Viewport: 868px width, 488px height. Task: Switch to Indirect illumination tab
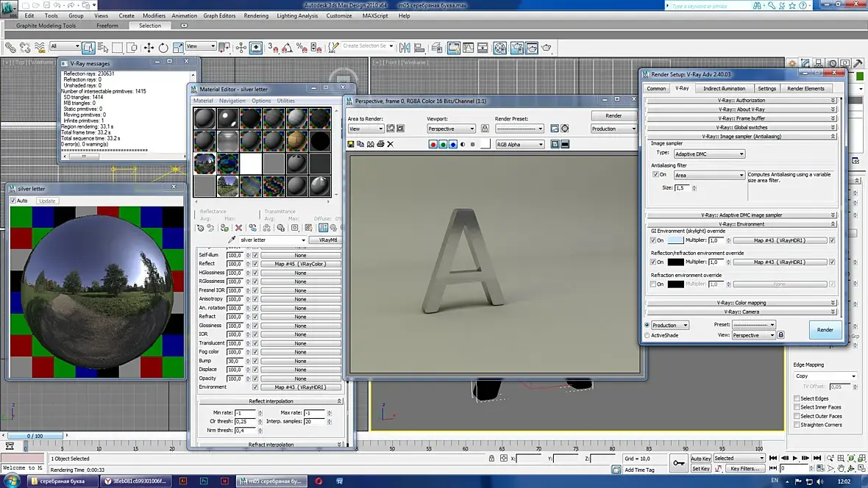(723, 88)
